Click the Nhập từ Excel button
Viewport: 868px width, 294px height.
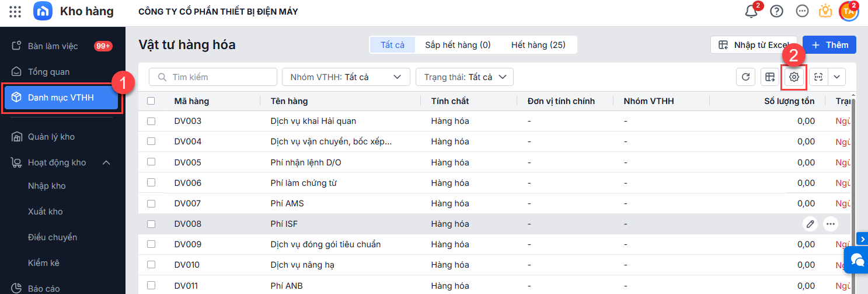[753, 45]
